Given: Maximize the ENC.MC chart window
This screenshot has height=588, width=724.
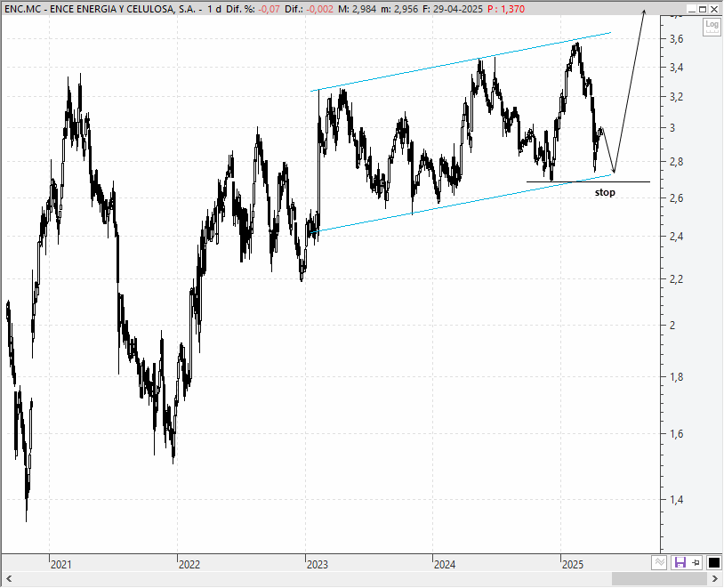Looking at the screenshot, I should point(703,9).
